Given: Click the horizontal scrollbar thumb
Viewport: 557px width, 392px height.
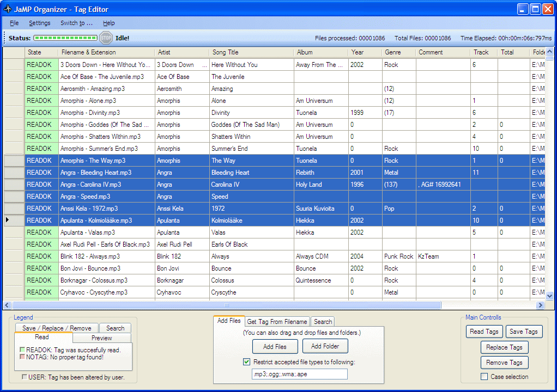Looking at the screenshot, I should click(226, 305).
